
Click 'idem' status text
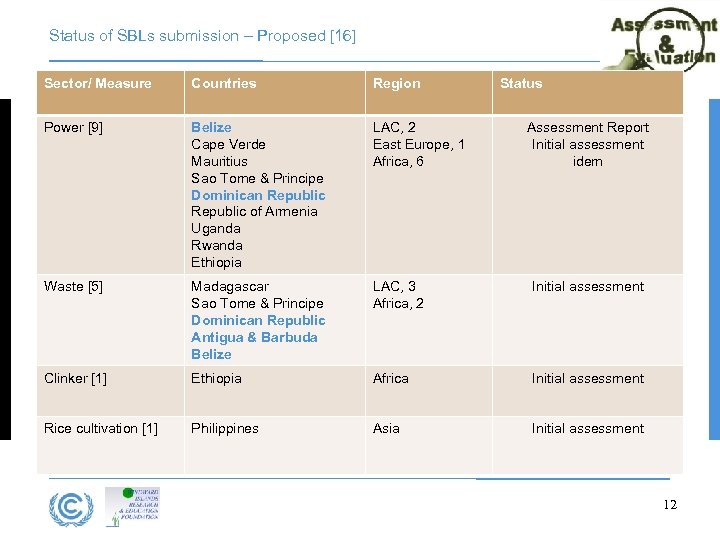[588, 161]
